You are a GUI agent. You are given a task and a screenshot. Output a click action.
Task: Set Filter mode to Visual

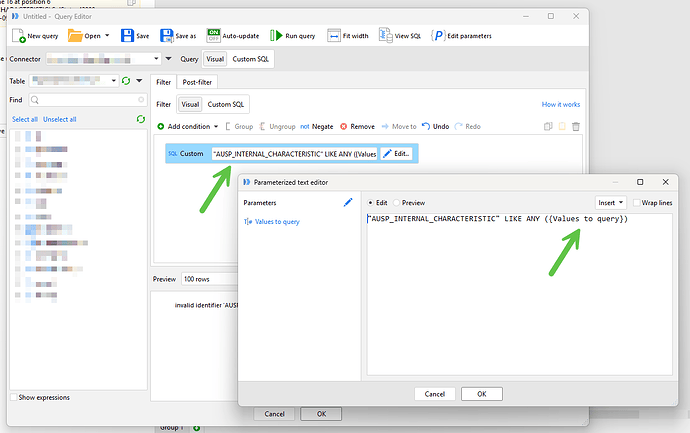[190, 104]
